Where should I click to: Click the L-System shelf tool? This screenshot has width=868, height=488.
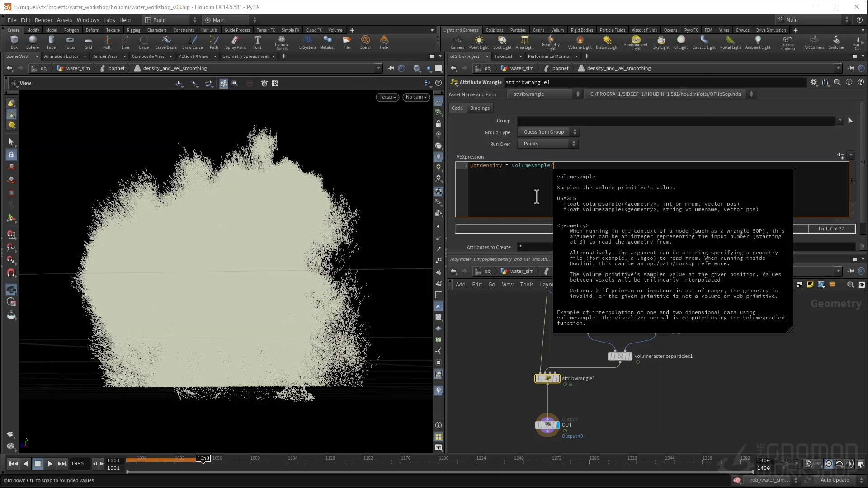(307, 42)
